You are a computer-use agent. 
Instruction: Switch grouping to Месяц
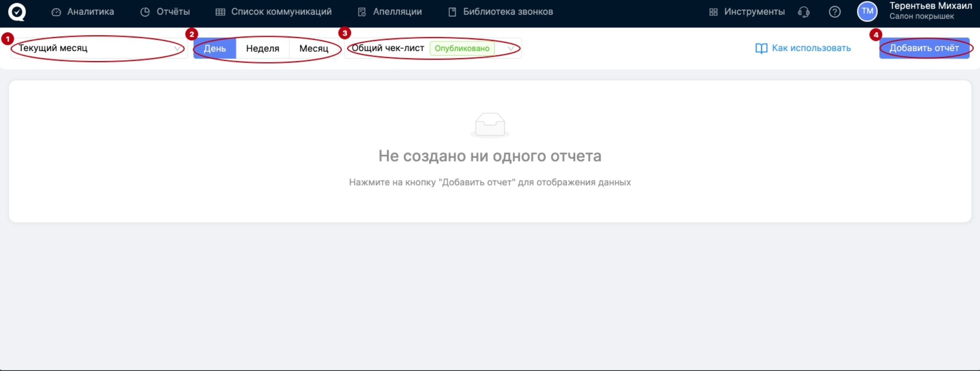(x=313, y=48)
